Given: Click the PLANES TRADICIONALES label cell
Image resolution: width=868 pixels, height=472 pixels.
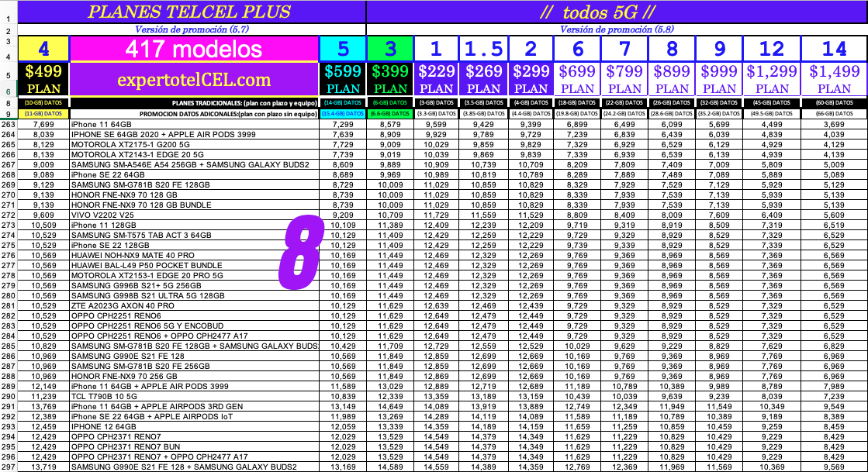Looking at the screenshot, I should coord(194,103).
